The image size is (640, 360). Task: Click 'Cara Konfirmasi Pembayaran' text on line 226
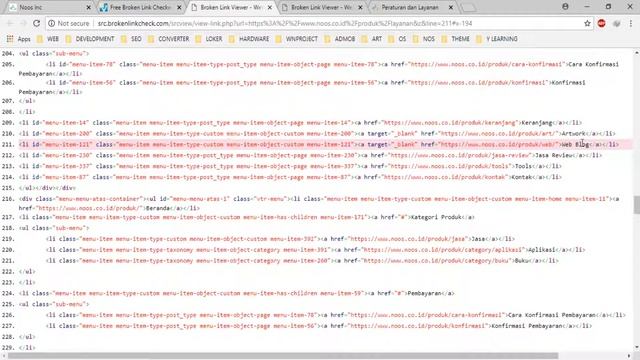tap(552, 315)
